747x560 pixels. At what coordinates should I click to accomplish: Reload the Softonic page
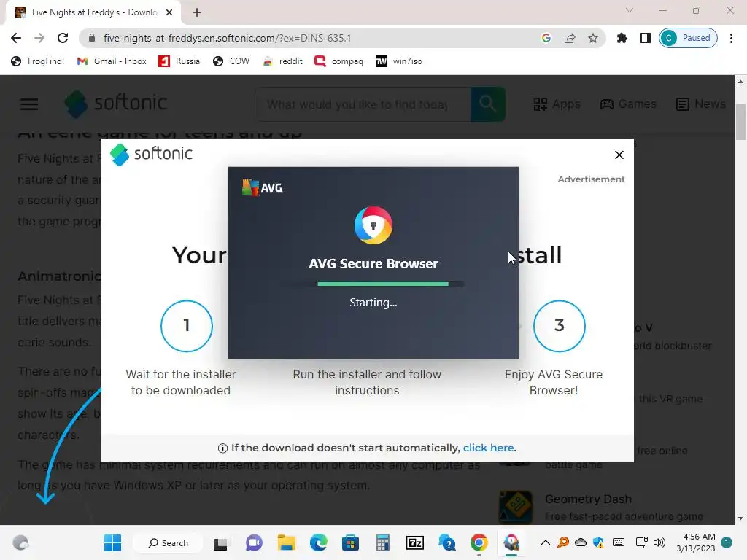coord(63,38)
